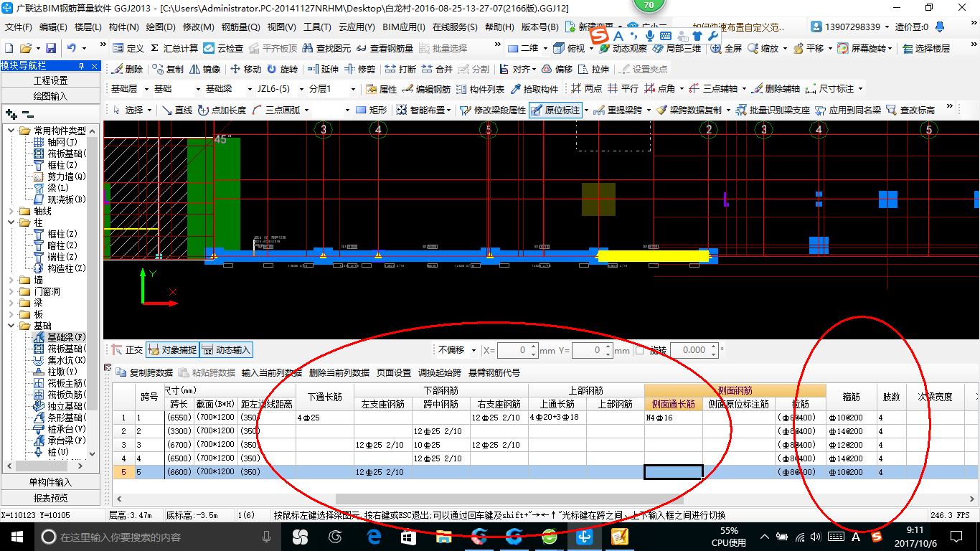Click 批量识别梁支座 batch identify supports
980x551 pixels.
point(773,110)
